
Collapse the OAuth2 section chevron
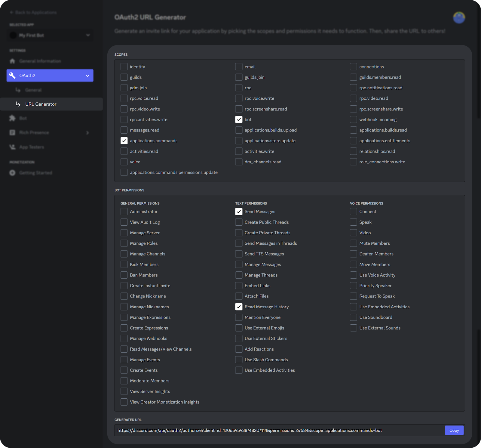(88, 76)
